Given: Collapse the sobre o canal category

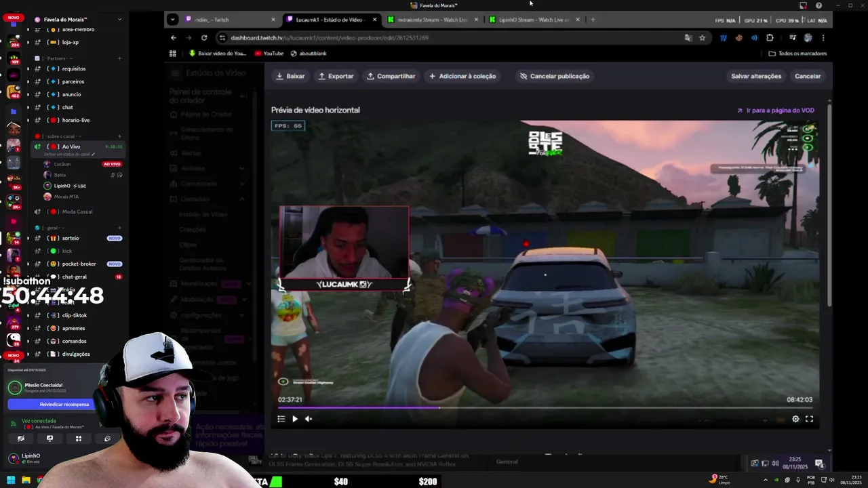Looking at the screenshot, I should 63,136.
